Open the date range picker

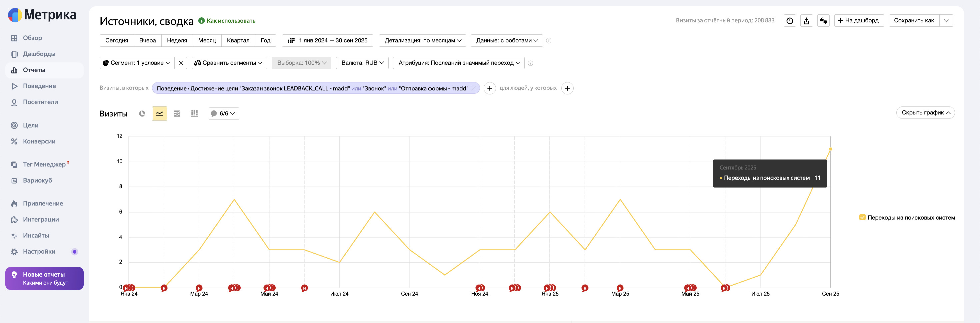point(328,40)
